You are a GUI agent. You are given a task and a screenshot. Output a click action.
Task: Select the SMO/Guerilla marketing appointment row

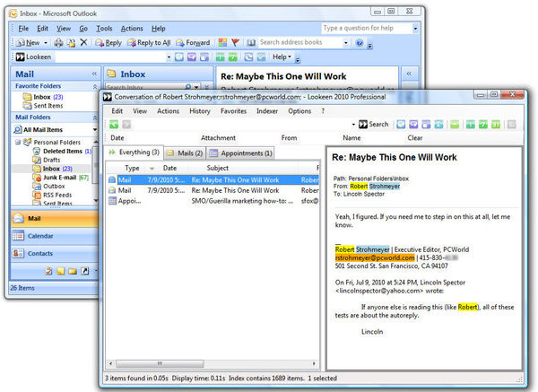pyautogui.click(x=213, y=201)
